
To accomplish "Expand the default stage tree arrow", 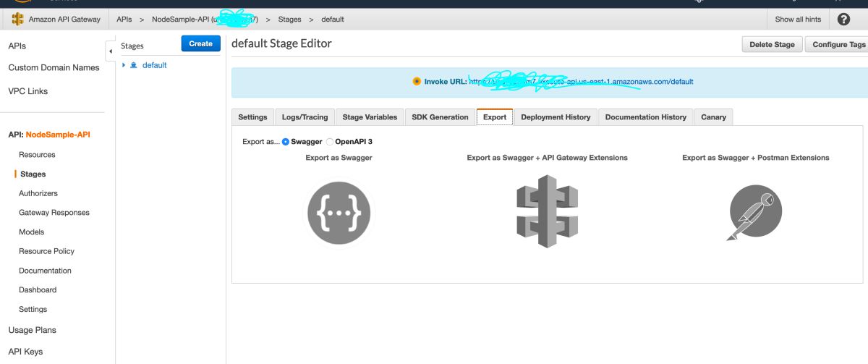I will (124, 65).
